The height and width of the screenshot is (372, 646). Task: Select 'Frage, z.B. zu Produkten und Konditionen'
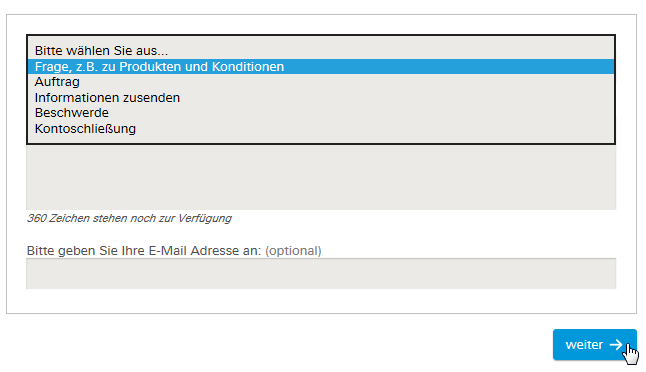pos(321,67)
